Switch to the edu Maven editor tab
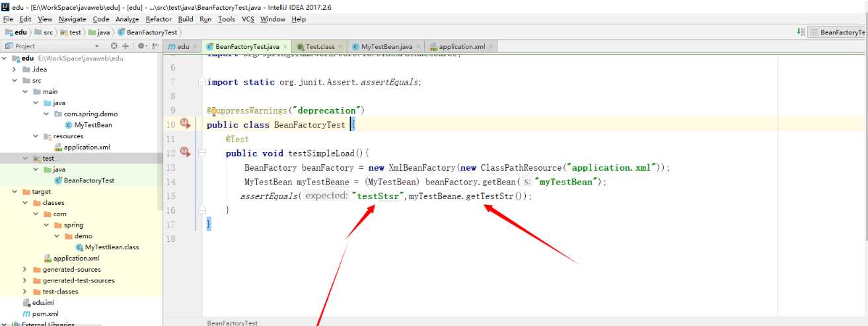Image resolution: width=868 pixels, height=326 pixels. point(182,46)
